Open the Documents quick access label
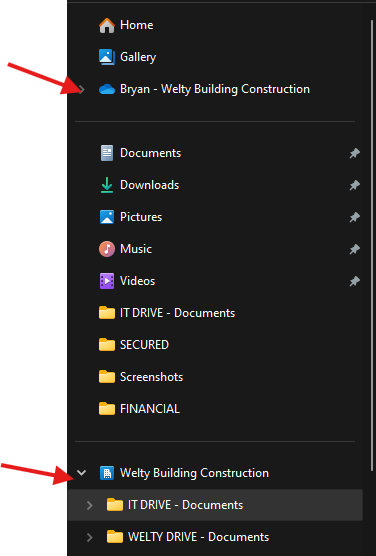 tap(150, 153)
